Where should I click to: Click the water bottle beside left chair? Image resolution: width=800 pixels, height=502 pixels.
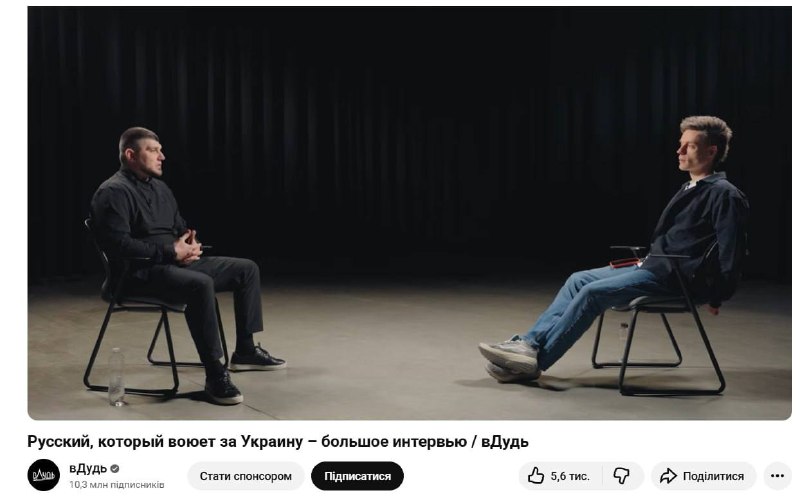[116, 376]
